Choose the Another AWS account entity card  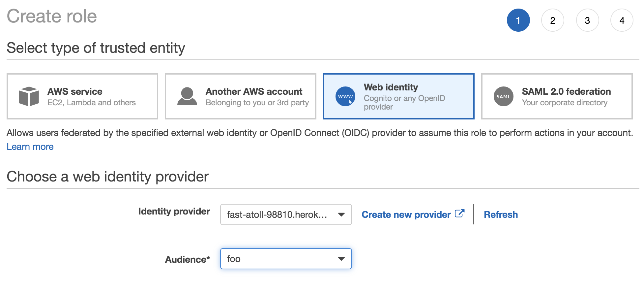click(241, 96)
